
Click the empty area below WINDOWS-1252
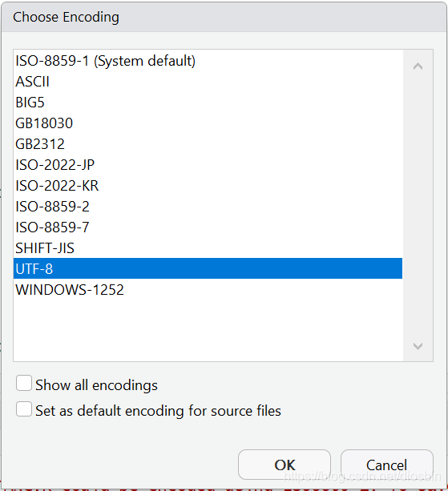click(208, 330)
